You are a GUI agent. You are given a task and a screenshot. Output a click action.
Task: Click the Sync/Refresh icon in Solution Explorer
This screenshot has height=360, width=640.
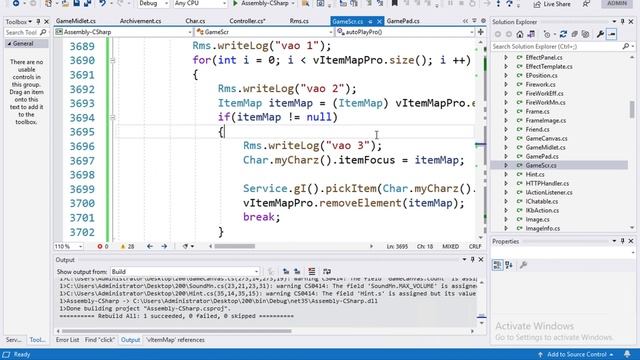(563, 34)
